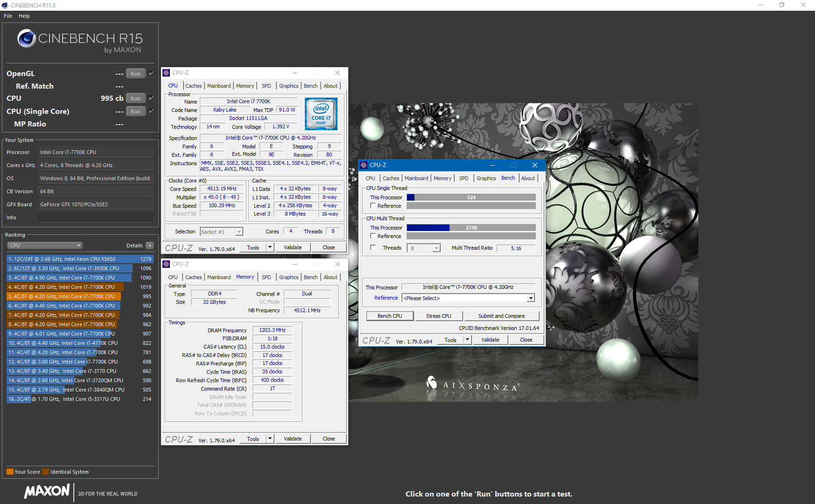Click the Info text field under Your System
The height and width of the screenshot is (504, 815).
[96, 217]
